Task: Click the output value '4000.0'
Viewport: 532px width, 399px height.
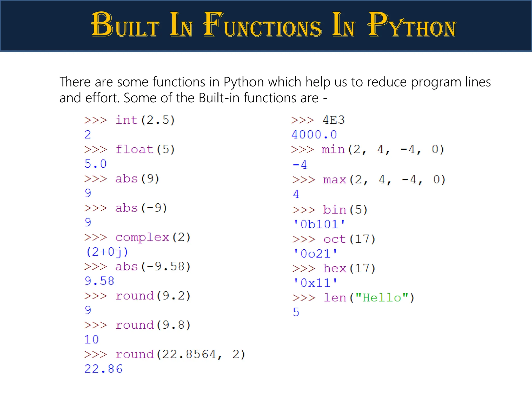Action: pyautogui.click(x=314, y=135)
